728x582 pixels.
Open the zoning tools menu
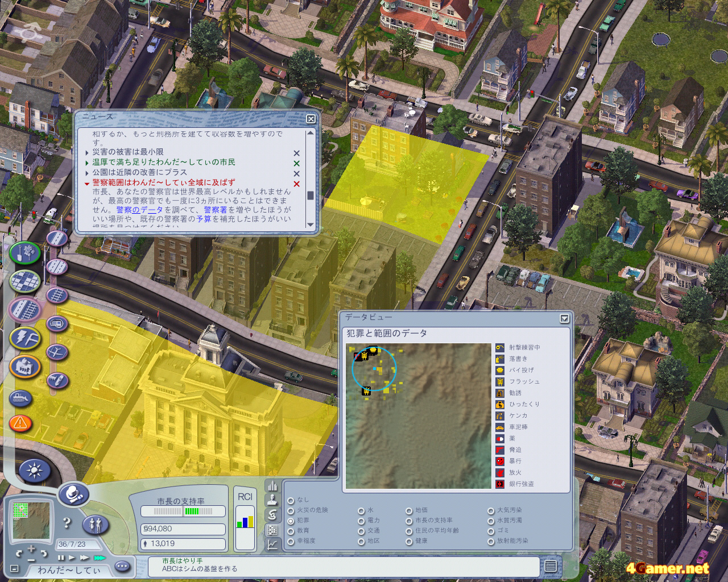25,281
